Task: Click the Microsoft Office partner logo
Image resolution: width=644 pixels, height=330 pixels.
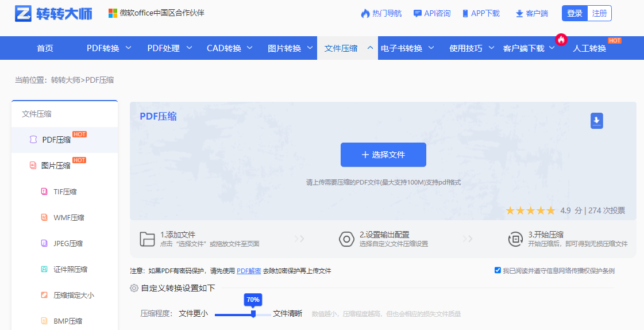Action: pos(113,14)
